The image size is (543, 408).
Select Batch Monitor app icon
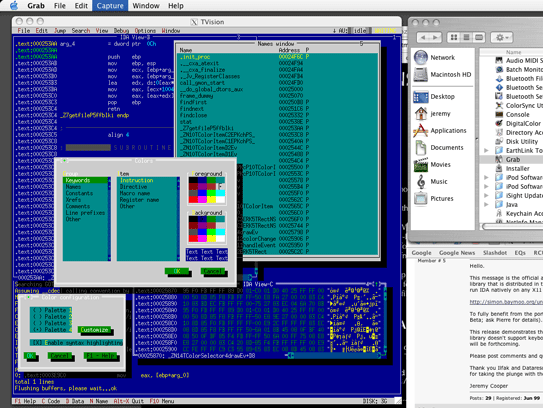pos(499,69)
